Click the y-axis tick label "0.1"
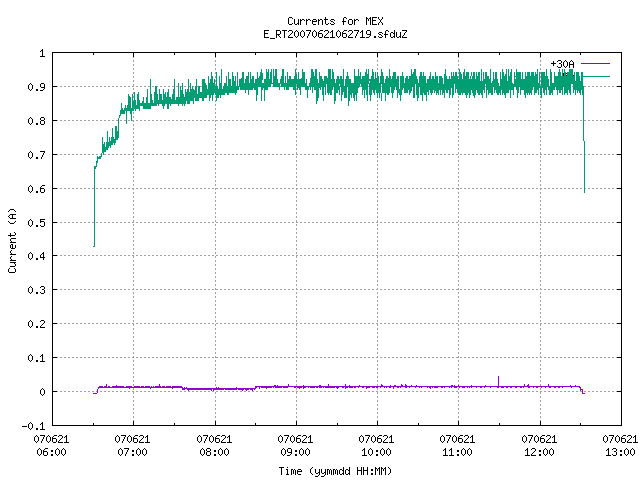The image size is (640, 480). [36, 358]
